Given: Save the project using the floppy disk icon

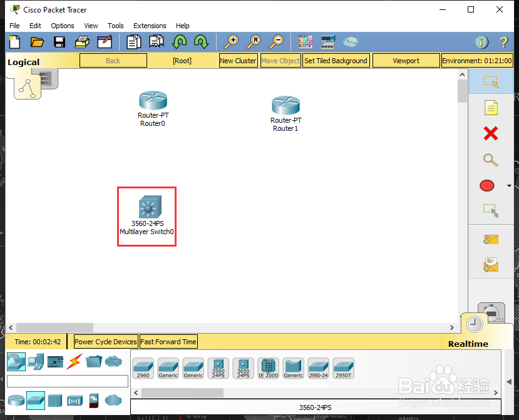Looking at the screenshot, I should [x=59, y=42].
